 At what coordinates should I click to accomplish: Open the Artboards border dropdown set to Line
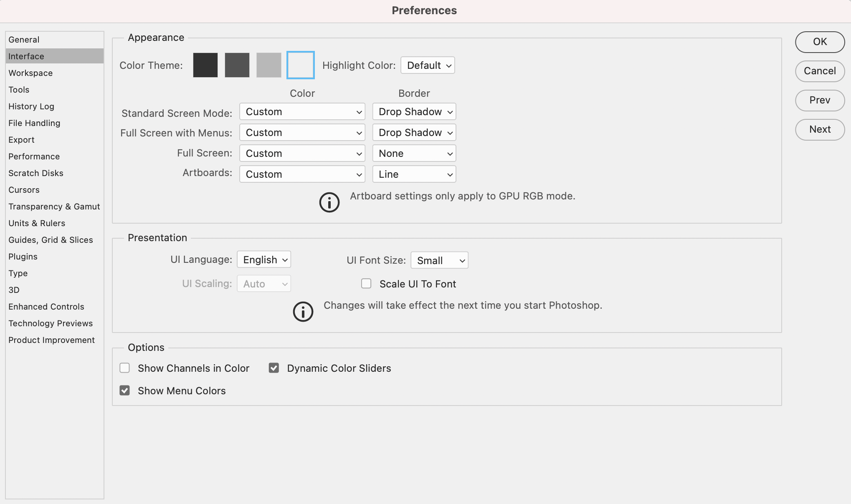(x=414, y=174)
